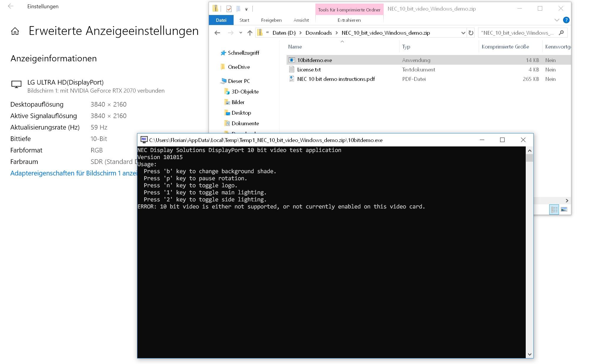Select the Extrahieren ribbon tab
Screen dimensions: 594x364
(349, 20)
